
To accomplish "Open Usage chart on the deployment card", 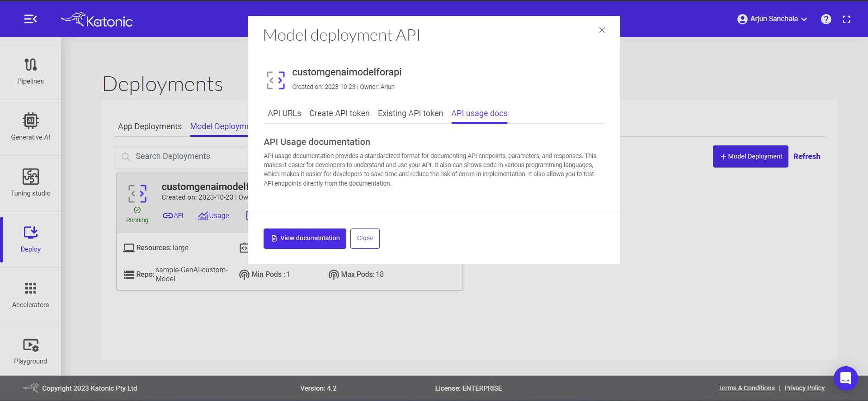I will click(214, 216).
